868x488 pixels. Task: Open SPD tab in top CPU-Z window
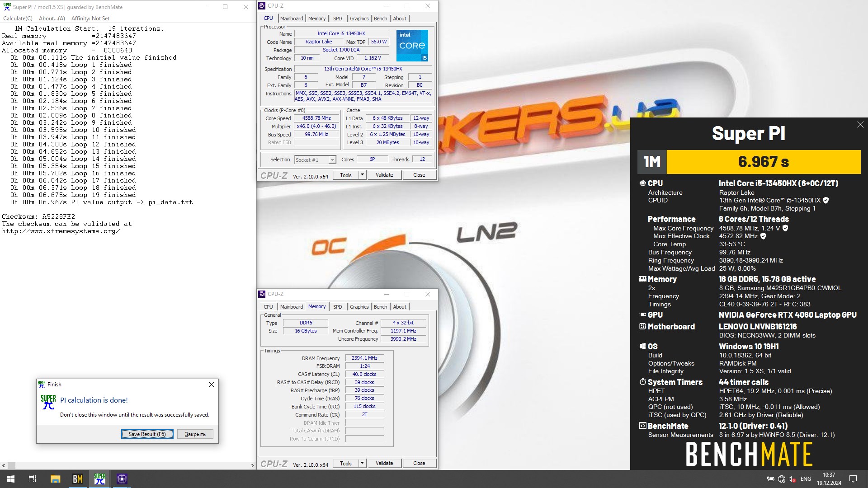point(338,19)
